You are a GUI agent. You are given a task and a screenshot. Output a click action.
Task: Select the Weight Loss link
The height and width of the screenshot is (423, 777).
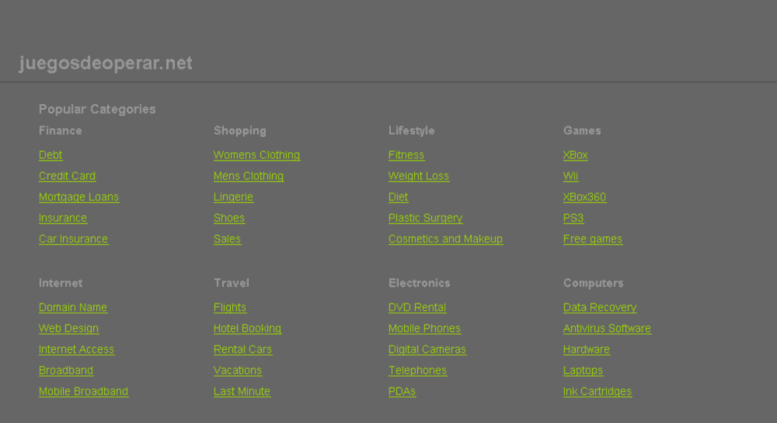coord(419,176)
